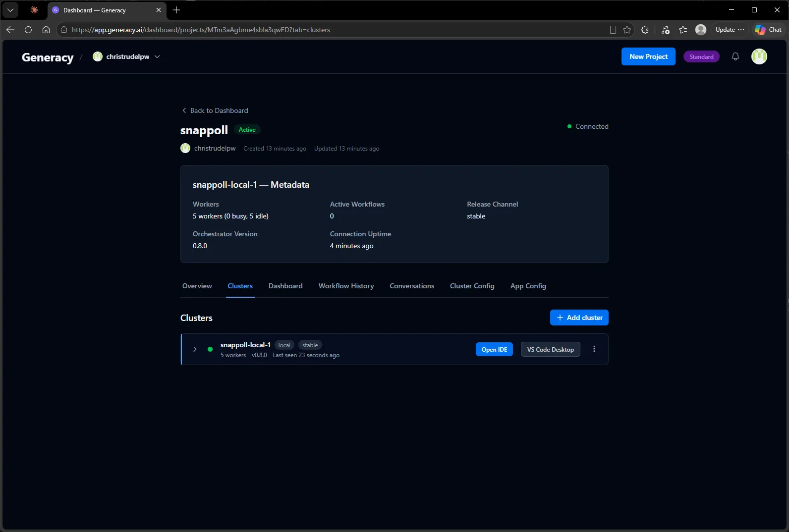Click the site info lock icon
This screenshot has height=532, width=789.
(64, 30)
